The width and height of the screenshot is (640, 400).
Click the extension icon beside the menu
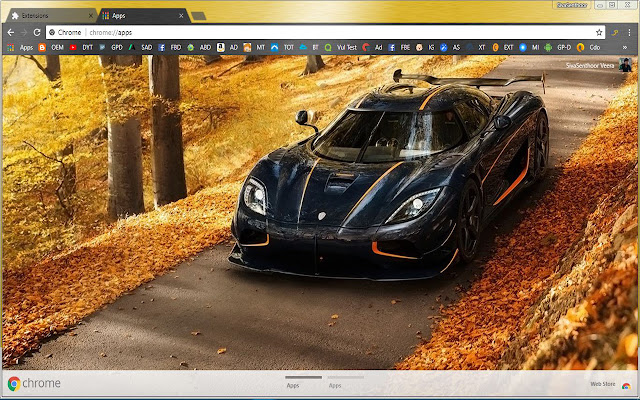(615, 32)
